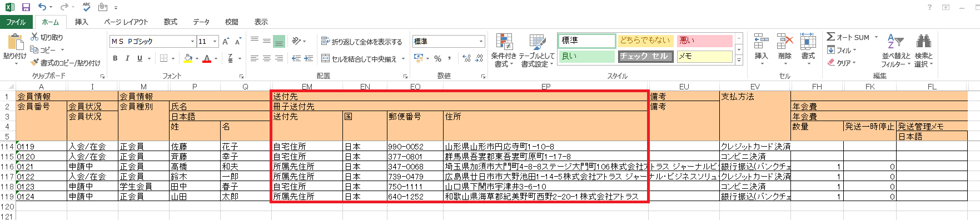The width and height of the screenshot is (980, 220).
Task: Switch to the 挿入 tab
Action: (82, 22)
